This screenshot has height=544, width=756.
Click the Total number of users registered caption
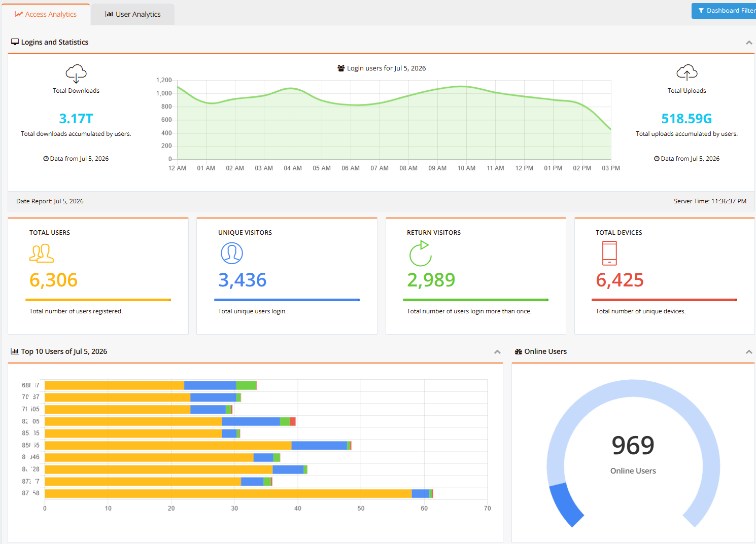click(76, 311)
